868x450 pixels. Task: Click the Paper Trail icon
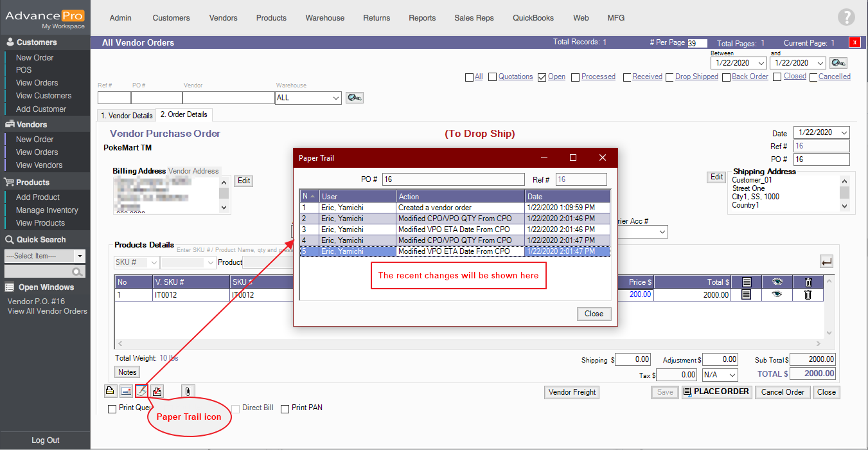coord(142,391)
